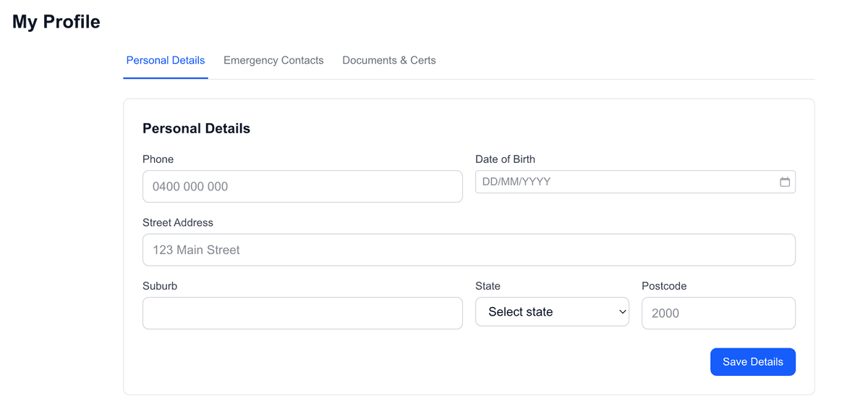Select the Personal Details tab
Image resolution: width=868 pixels, height=420 pixels.
point(165,60)
